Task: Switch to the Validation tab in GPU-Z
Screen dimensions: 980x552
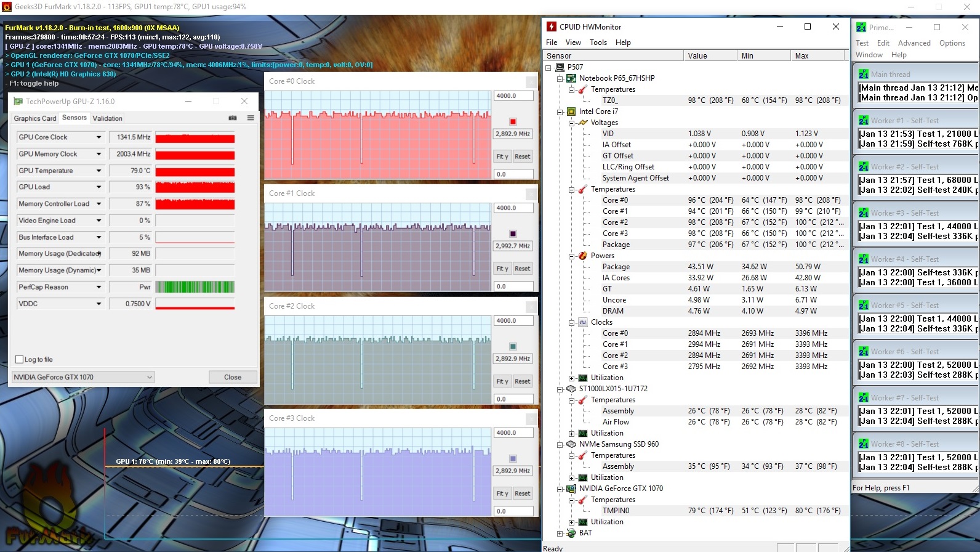Action: tap(108, 118)
